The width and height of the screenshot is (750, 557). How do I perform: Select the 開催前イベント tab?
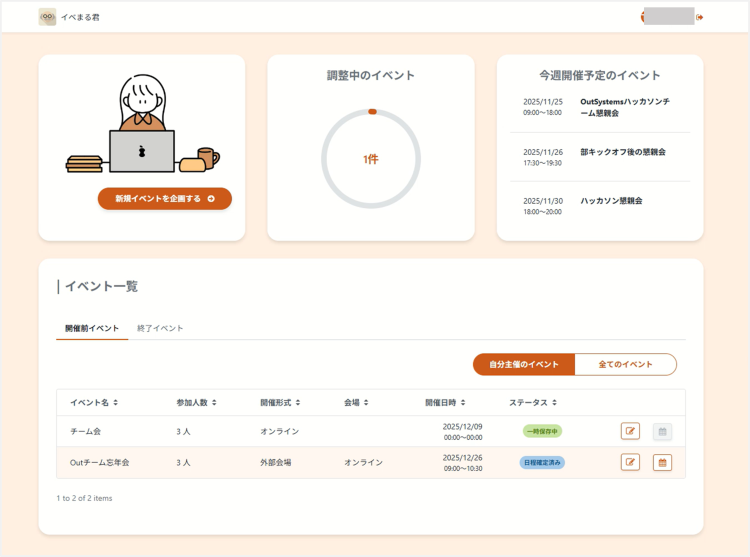(92, 328)
